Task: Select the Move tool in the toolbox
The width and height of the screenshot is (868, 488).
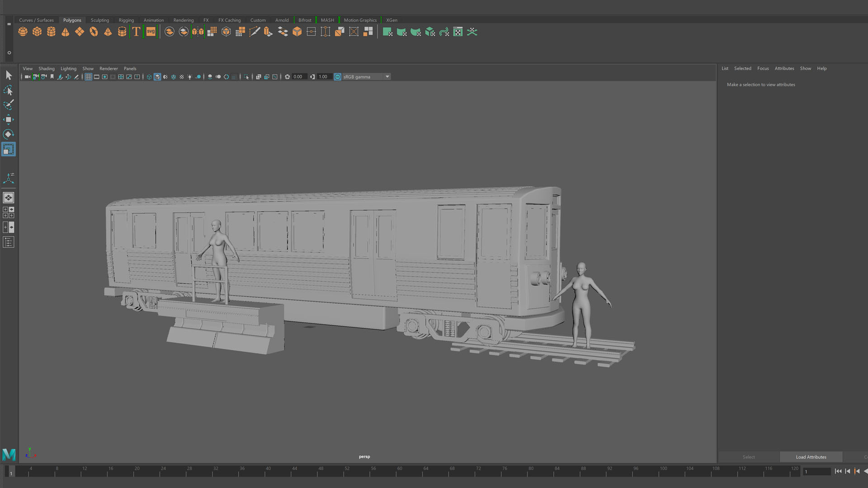Action: (9, 119)
